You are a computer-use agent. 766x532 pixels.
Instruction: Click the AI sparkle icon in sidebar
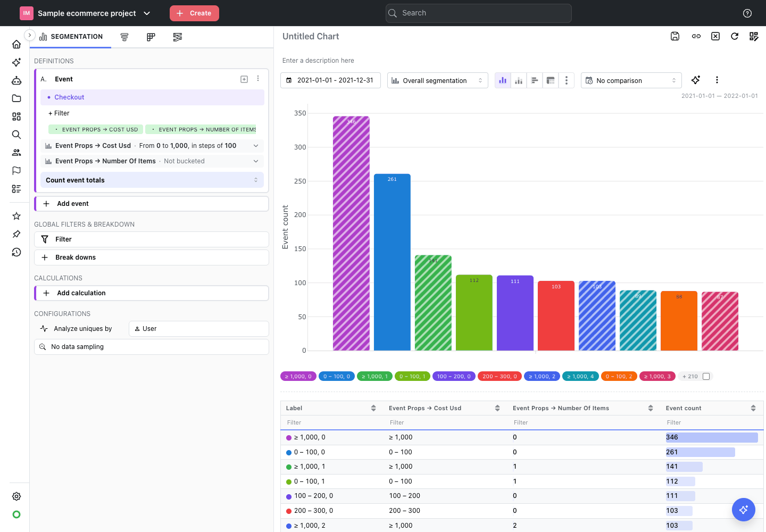click(16, 62)
